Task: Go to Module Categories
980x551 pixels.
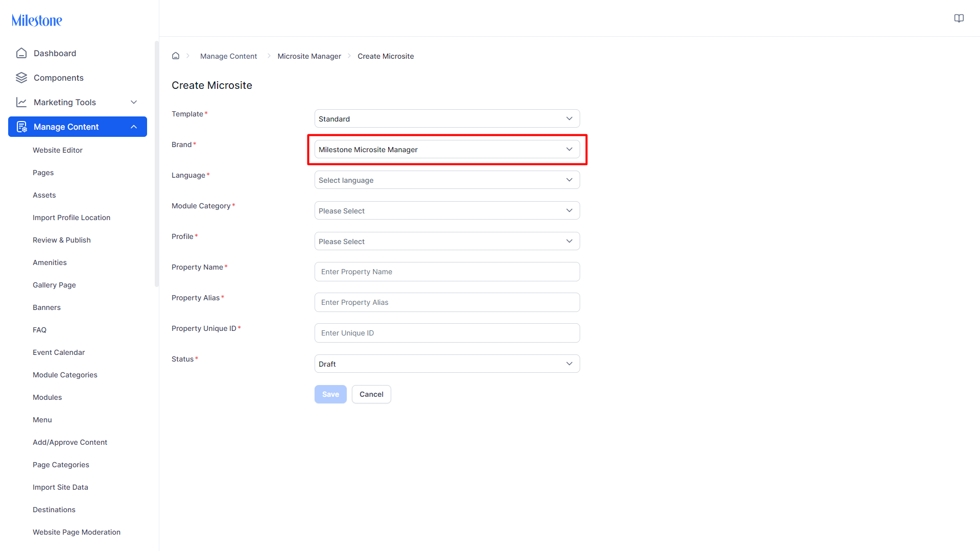Action: tap(65, 375)
